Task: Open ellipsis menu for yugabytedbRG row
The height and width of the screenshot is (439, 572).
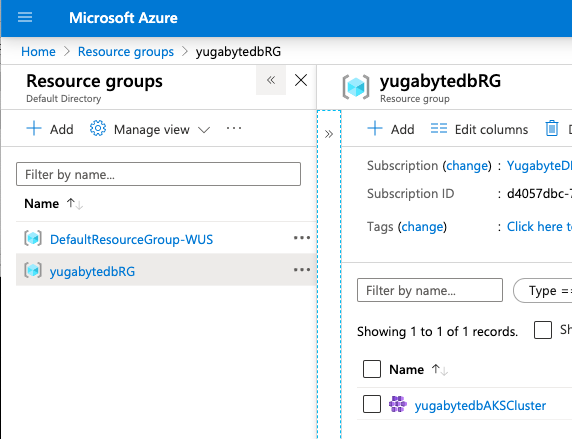Action: pyautogui.click(x=302, y=270)
